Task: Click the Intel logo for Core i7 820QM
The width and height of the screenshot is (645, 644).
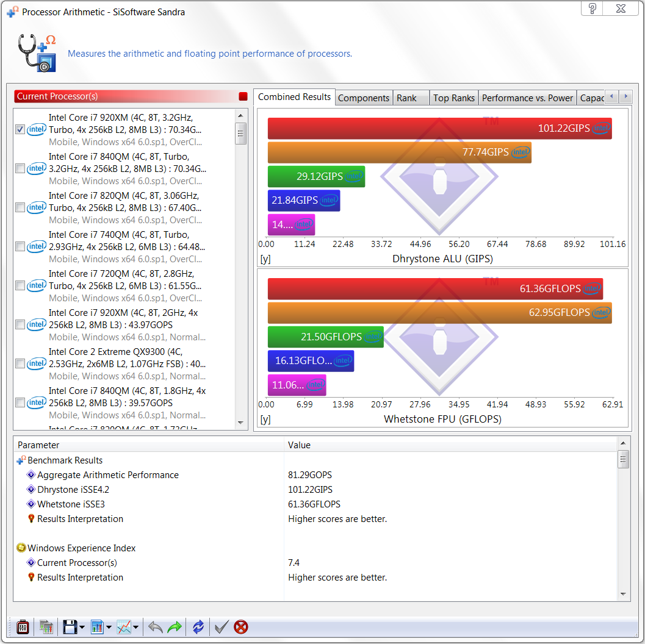Action: click(36, 207)
